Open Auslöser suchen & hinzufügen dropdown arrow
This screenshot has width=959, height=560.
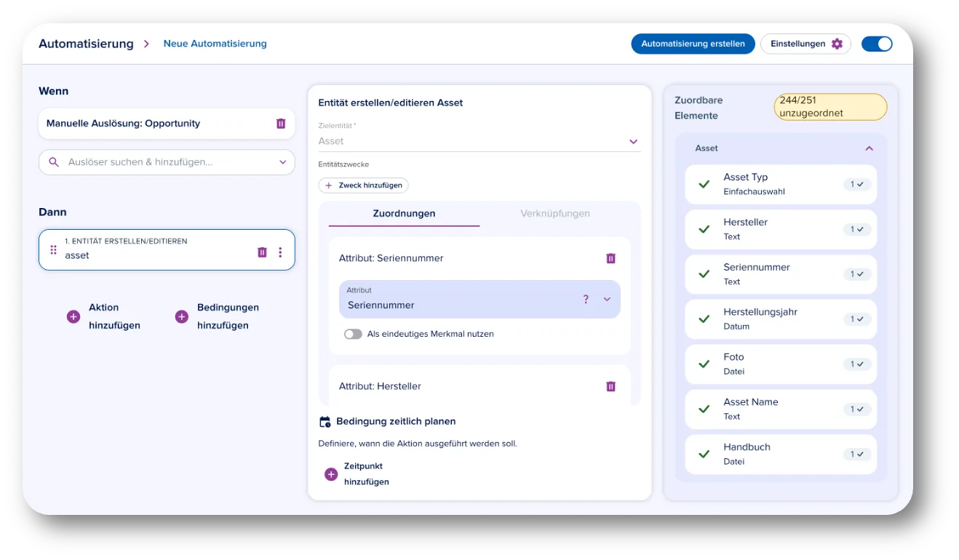[283, 162]
